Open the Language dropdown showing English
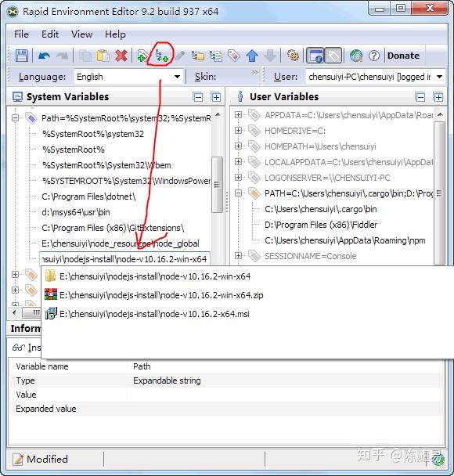The width and height of the screenshot is (454, 476). click(128, 77)
